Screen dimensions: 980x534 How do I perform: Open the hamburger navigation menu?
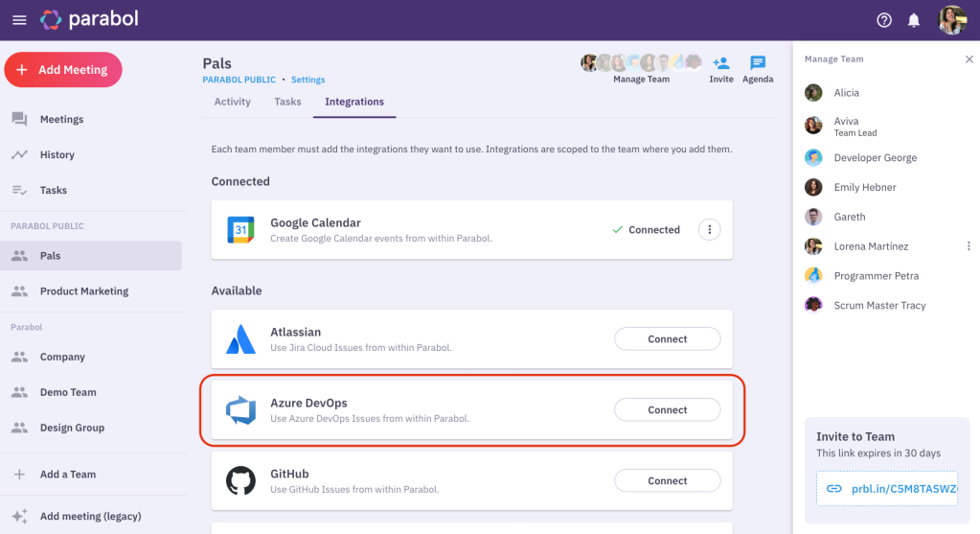pyautogui.click(x=19, y=20)
